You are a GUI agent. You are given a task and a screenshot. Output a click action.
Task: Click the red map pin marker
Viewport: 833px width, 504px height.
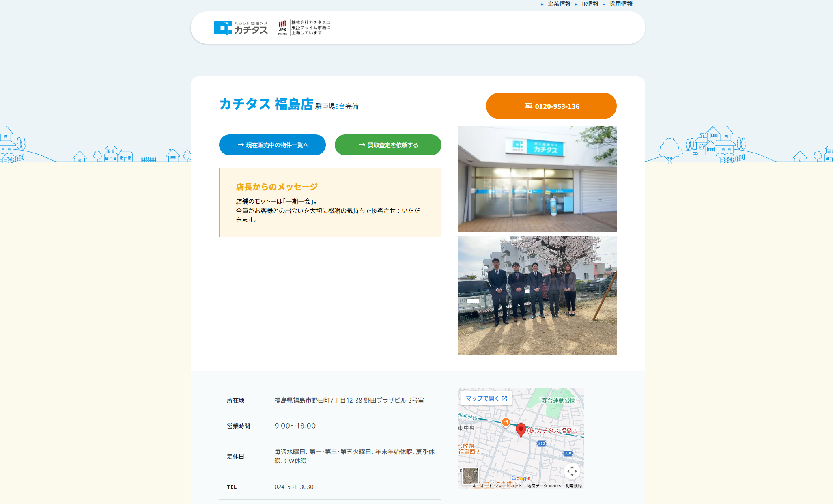click(521, 430)
